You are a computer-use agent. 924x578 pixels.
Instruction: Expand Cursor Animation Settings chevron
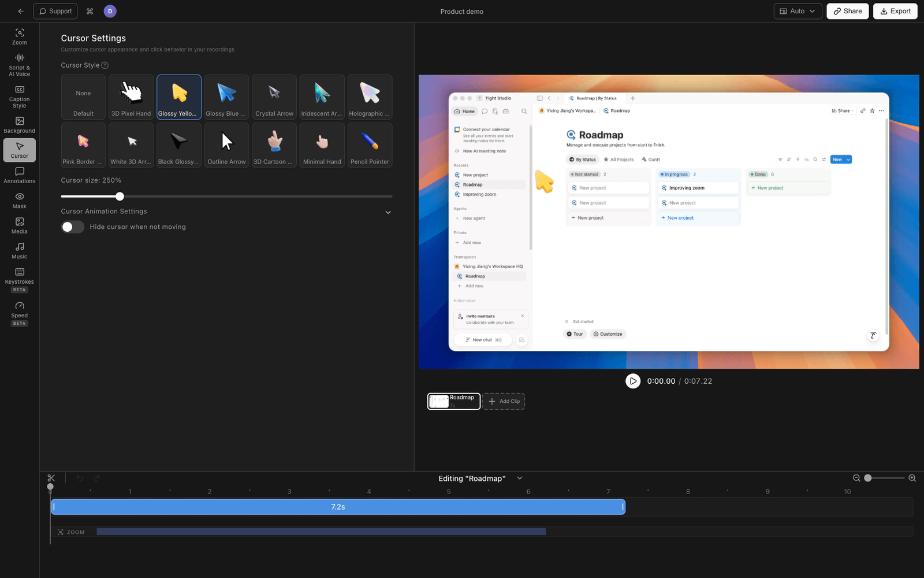coord(388,212)
